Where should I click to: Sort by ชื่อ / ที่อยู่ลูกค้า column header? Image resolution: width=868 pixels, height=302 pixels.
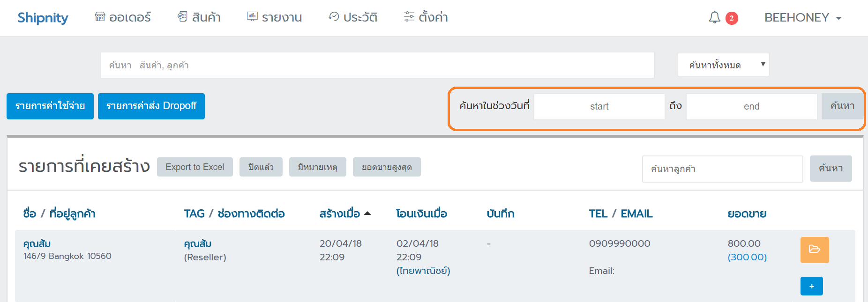pyautogui.click(x=60, y=214)
